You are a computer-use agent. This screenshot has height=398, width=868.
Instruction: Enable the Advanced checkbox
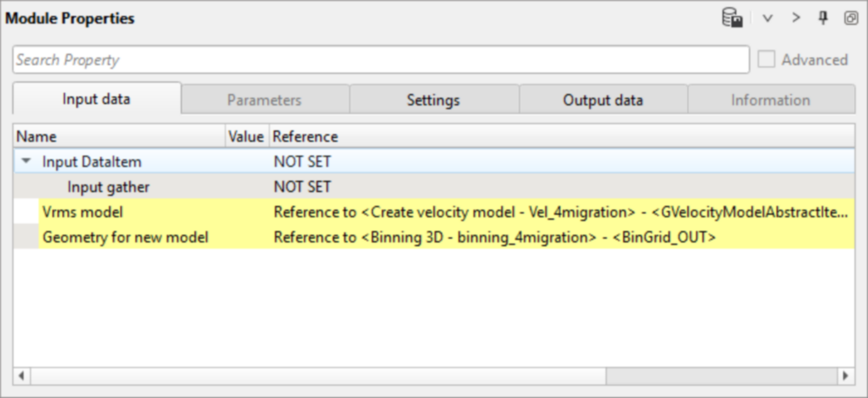pos(766,60)
